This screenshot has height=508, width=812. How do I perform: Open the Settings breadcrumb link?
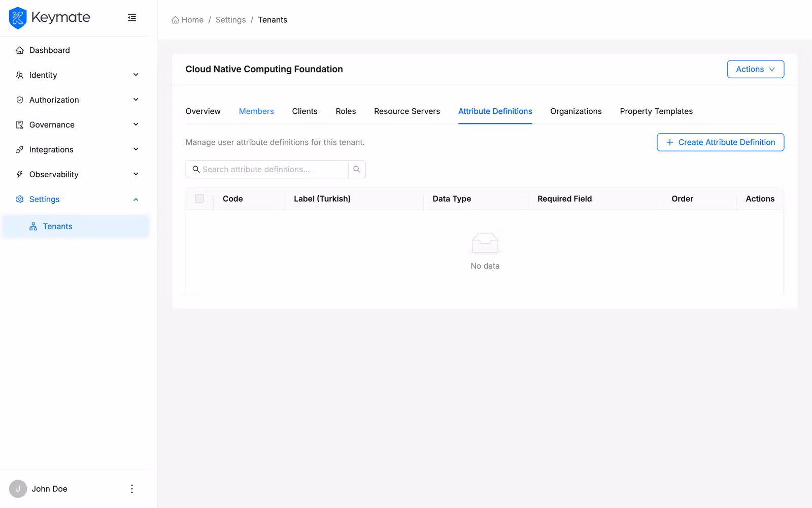coord(230,19)
